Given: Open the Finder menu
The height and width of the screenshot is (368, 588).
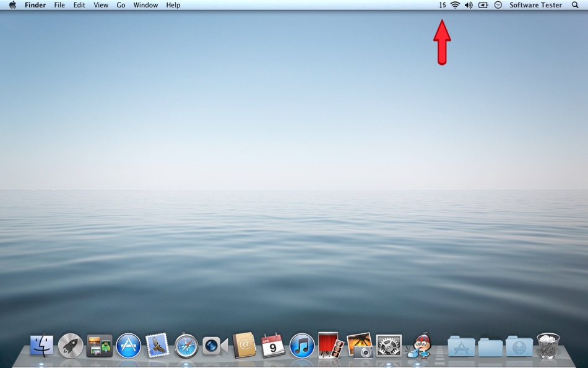Looking at the screenshot, I should coord(35,5).
